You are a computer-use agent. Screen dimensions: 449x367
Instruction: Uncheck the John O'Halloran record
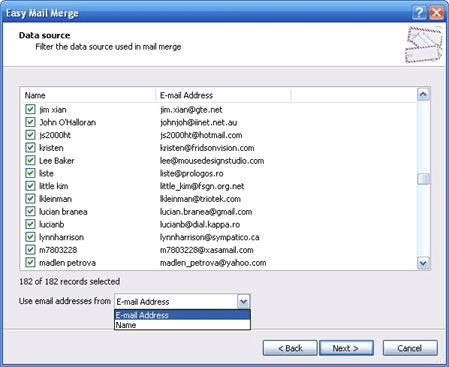pyautogui.click(x=30, y=122)
